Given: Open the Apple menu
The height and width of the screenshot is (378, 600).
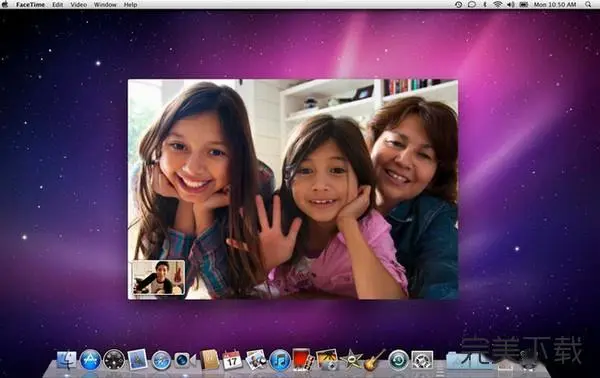Looking at the screenshot, I should [x=5, y=5].
